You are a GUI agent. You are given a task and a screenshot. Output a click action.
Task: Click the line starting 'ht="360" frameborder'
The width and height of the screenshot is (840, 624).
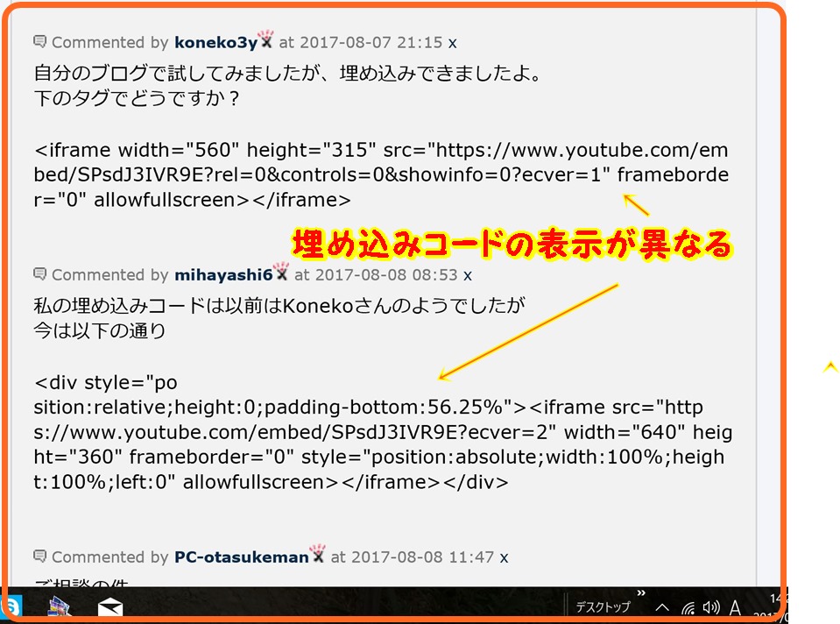[x=378, y=457]
